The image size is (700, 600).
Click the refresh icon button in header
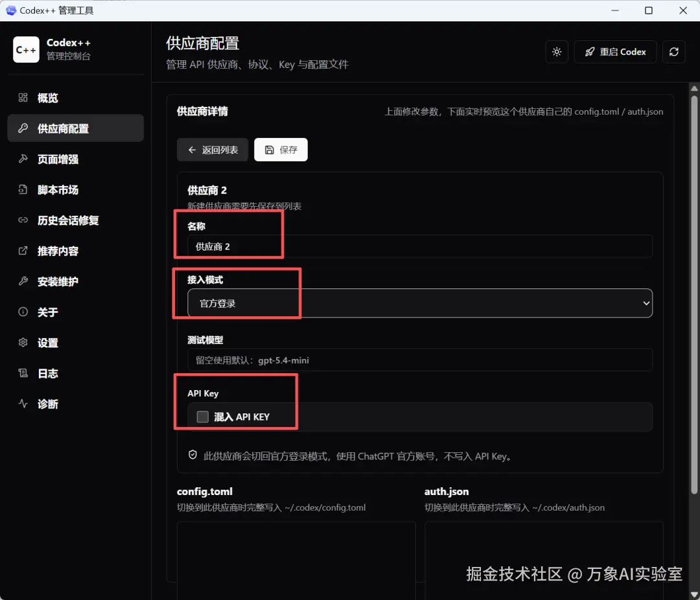(673, 52)
